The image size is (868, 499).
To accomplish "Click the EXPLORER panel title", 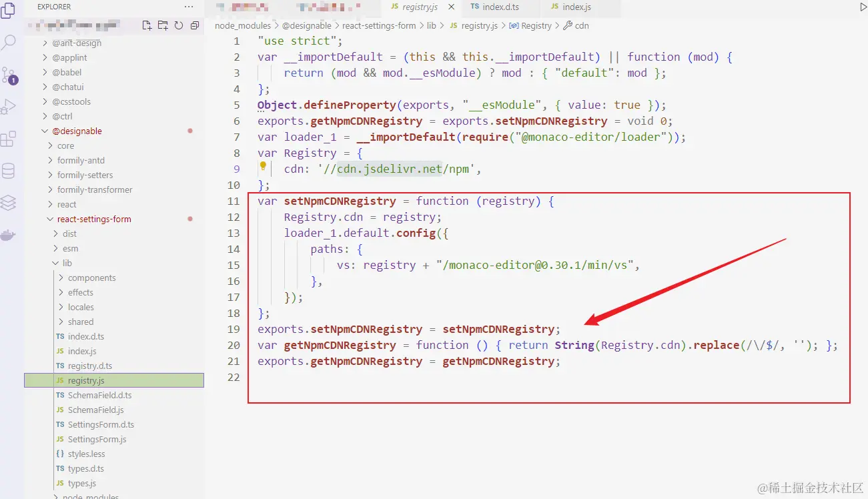I will [54, 7].
